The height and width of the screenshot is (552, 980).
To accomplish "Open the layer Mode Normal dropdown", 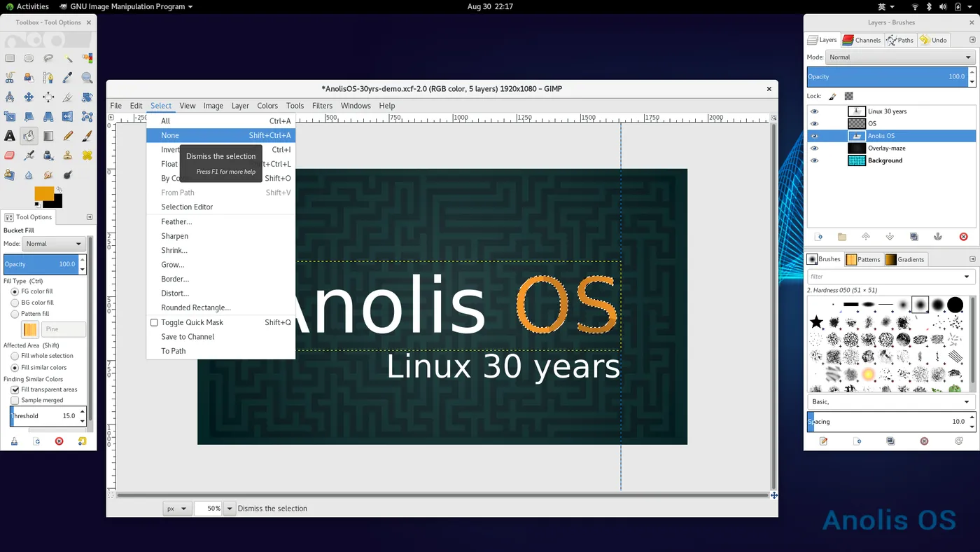I will [x=899, y=57].
